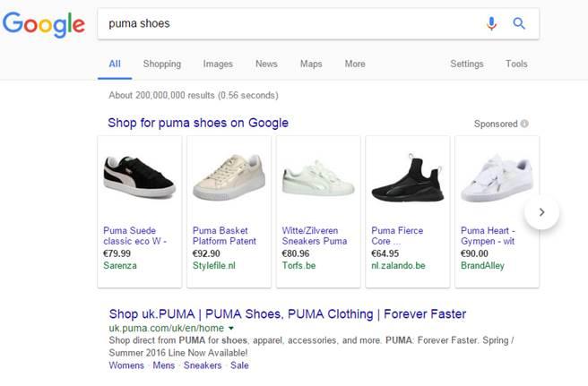
Task: Click the Google logo
Action: point(43,24)
